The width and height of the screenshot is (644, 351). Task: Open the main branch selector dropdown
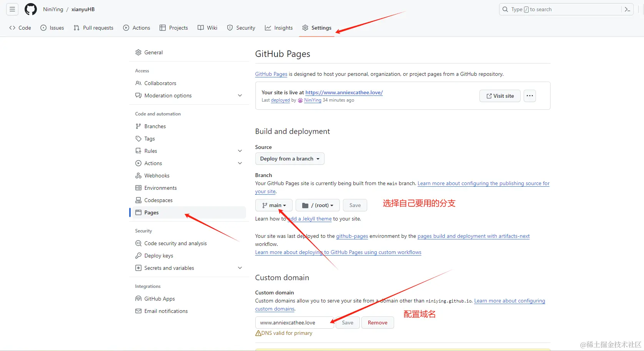pyautogui.click(x=274, y=205)
